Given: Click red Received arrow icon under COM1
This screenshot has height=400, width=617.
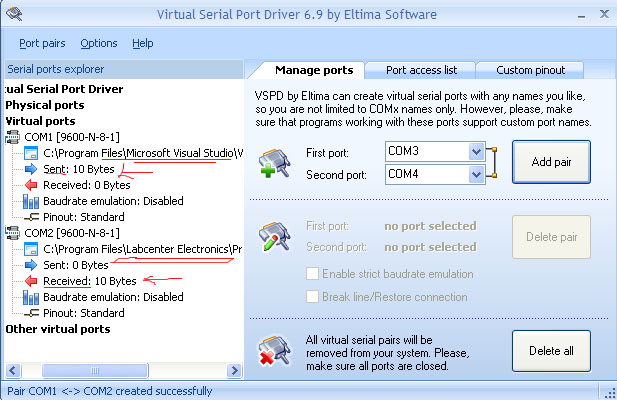Looking at the screenshot, I should point(31,185).
